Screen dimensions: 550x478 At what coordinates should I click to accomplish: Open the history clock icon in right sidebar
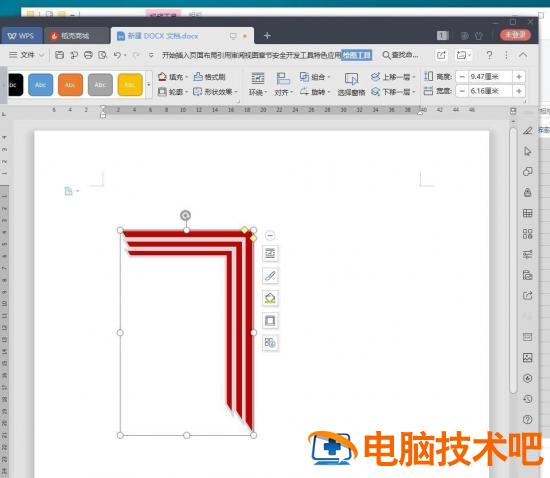[528, 399]
